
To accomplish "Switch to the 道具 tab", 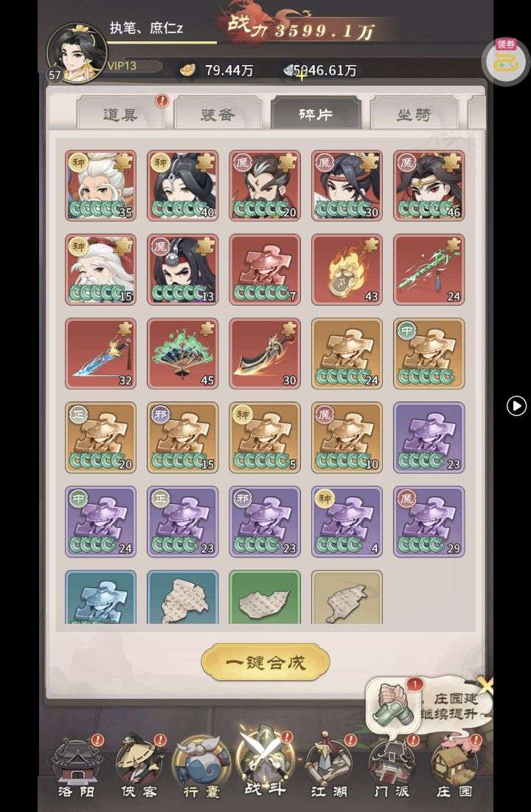I will point(121,113).
